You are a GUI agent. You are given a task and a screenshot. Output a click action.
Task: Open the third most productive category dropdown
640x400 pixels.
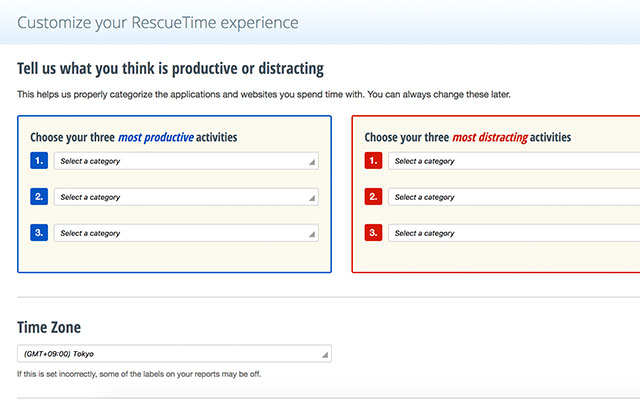tap(185, 233)
